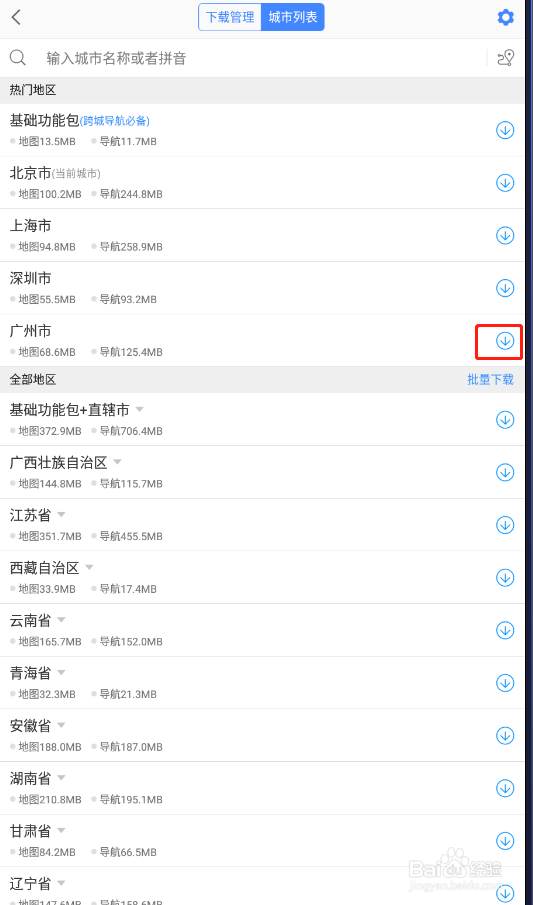Open settings via the gear icon
The image size is (533, 905).
tap(505, 17)
